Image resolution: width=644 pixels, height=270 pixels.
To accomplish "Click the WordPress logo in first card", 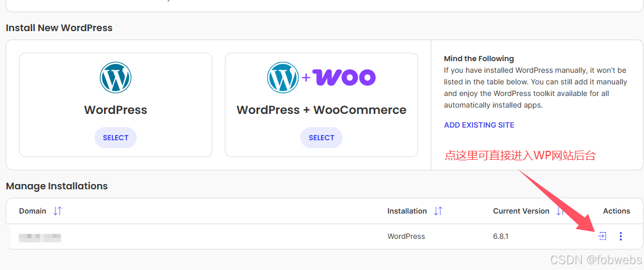I will 116,78.
